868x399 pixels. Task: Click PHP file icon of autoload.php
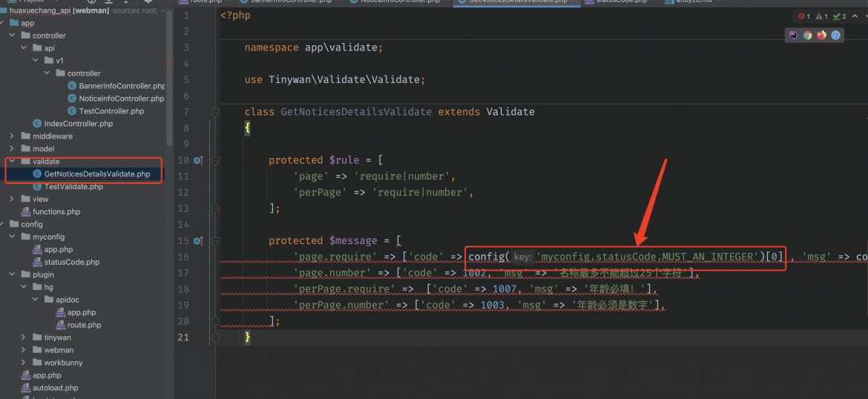click(x=25, y=388)
